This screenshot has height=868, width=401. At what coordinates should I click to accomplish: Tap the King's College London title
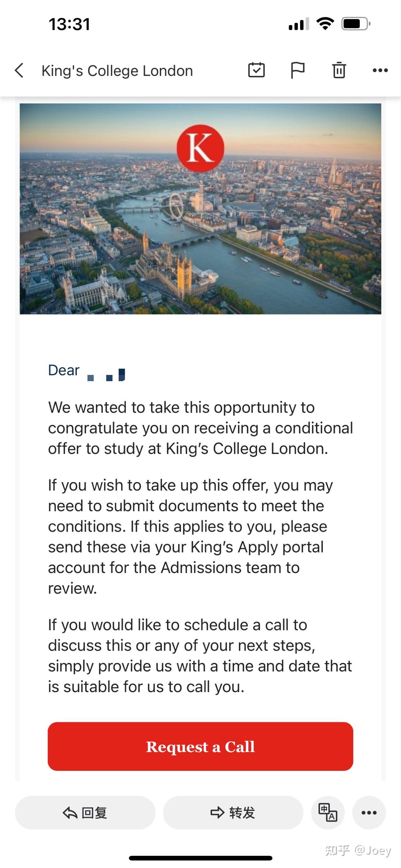[117, 71]
